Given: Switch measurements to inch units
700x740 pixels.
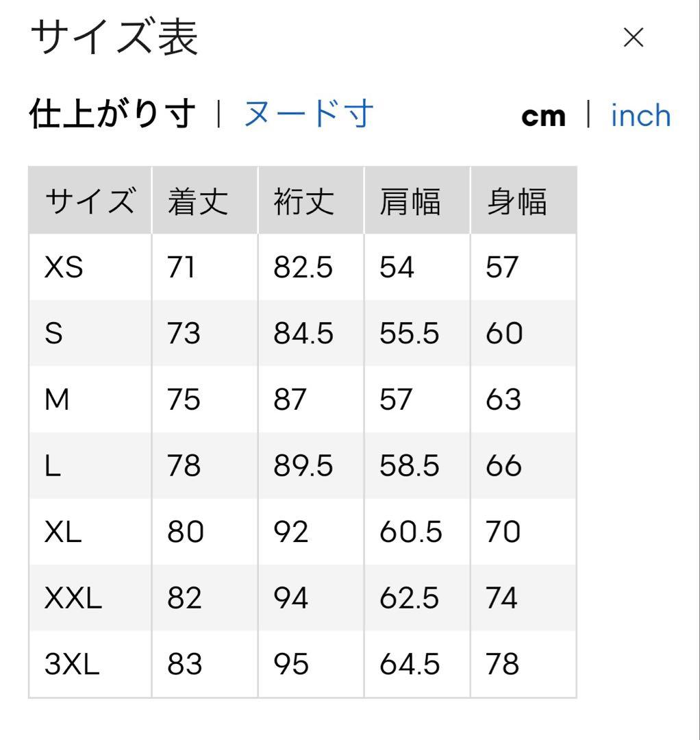Looking at the screenshot, I should tap(640, 114).
